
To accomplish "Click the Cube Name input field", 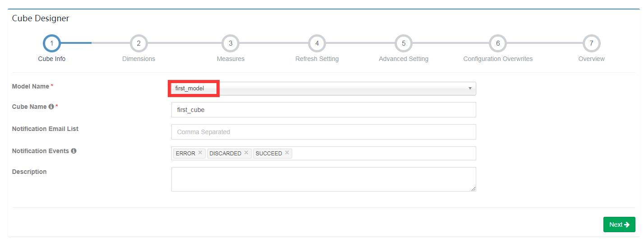I will pos(323,110).
